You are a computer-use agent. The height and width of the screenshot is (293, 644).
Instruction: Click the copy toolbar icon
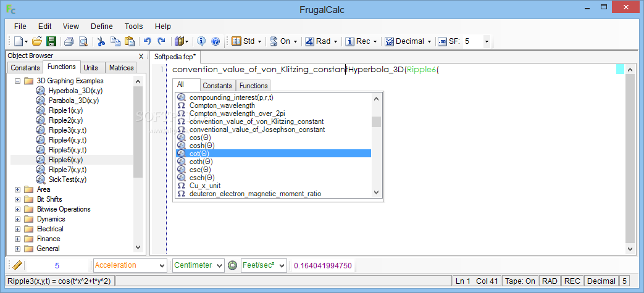point(116,41)
